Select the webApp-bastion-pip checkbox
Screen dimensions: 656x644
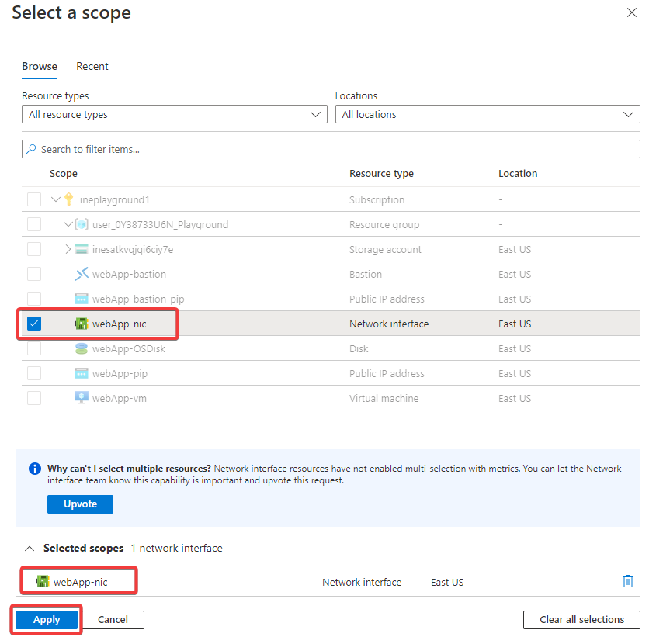(34, 299)
